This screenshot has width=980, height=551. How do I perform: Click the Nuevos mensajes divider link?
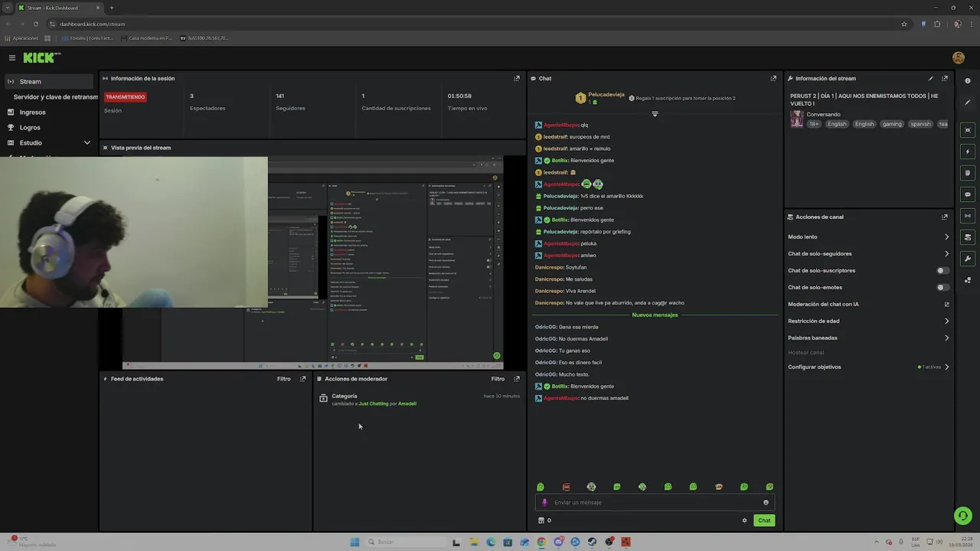tap(655, 315)
